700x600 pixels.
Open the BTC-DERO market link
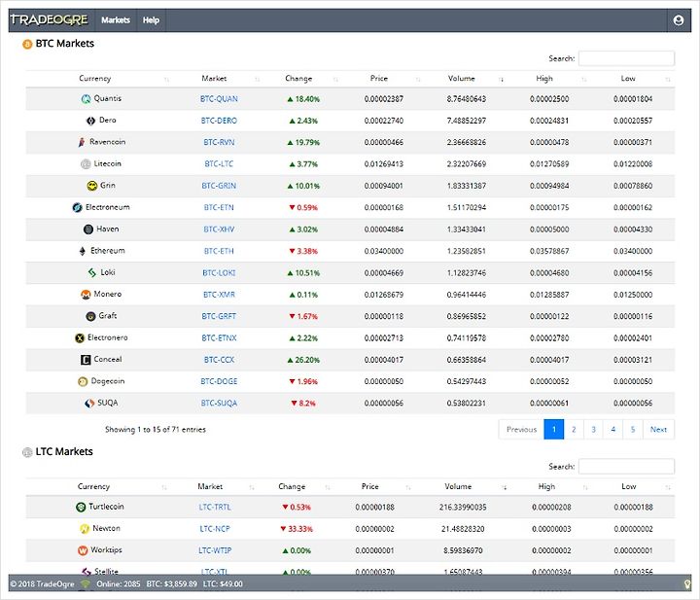219,121
